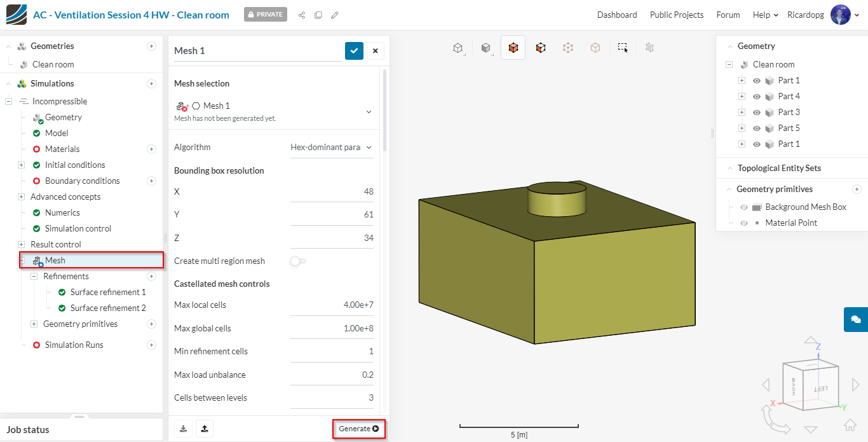Open the Help menu
Viewport: 868px width, 442px height.
tap(765, 15)
